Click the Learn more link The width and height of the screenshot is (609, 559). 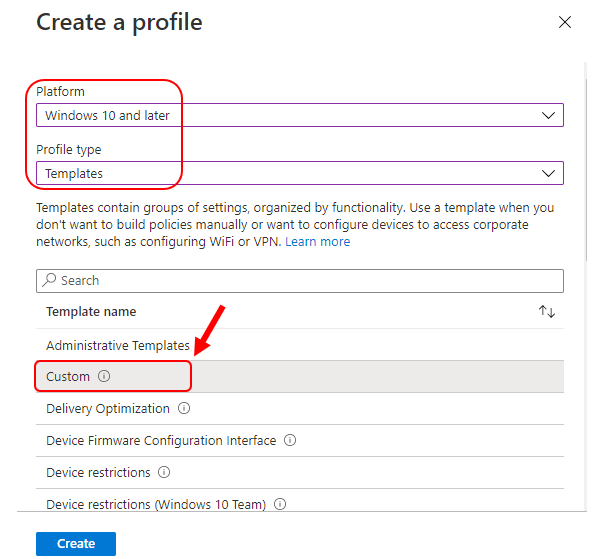[317, 242]
